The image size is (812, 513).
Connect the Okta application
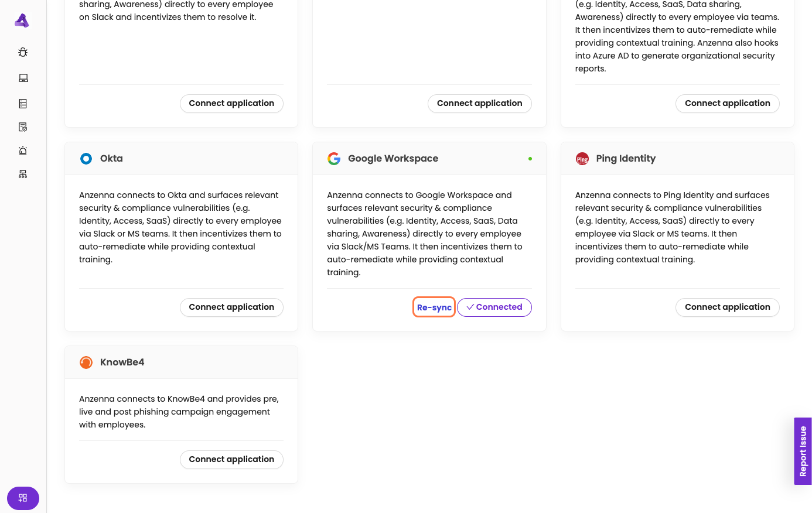[231, 307]
